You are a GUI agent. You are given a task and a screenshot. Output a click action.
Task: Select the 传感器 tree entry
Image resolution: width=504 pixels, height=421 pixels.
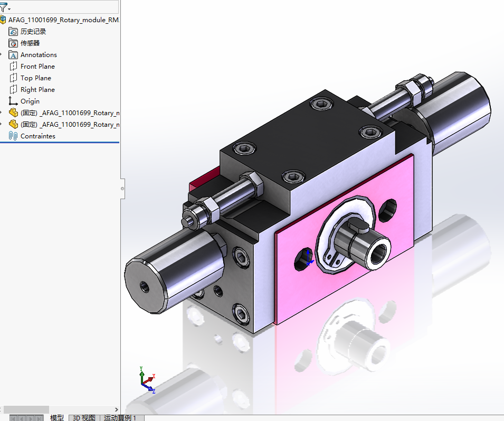click(30, 43)
